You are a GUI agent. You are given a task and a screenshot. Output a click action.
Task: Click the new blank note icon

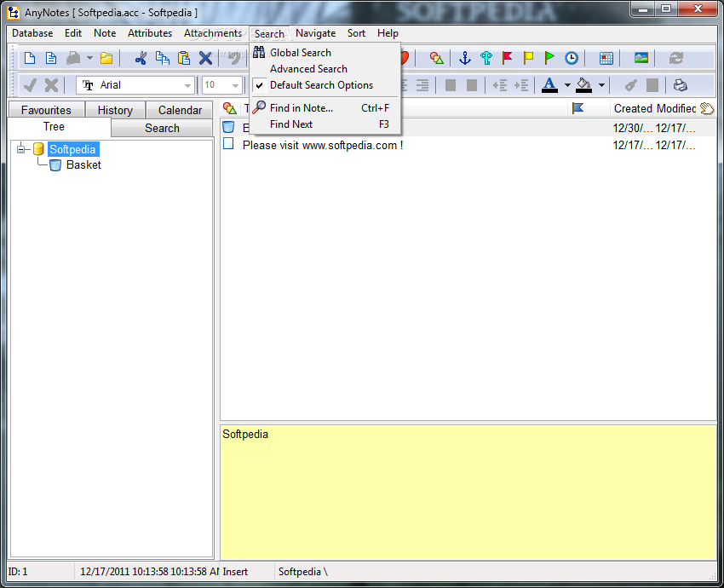30,58
